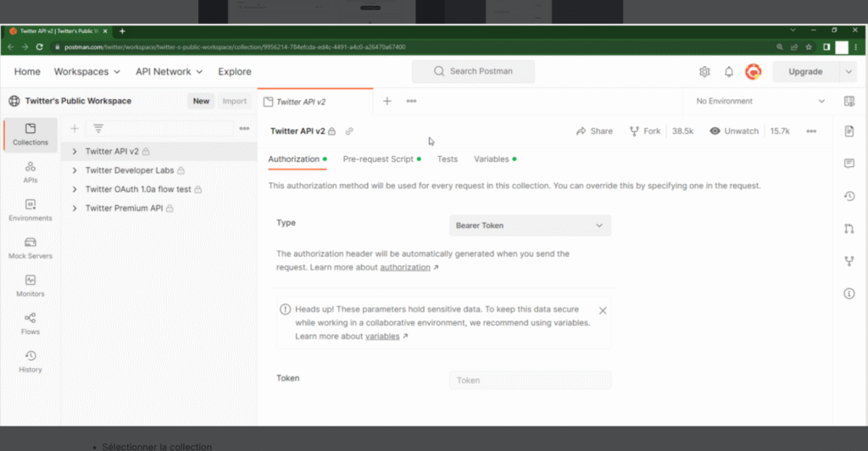Switch to the Variables tab
The height and width of the screenshot is (451, 868).
[495, 159]
